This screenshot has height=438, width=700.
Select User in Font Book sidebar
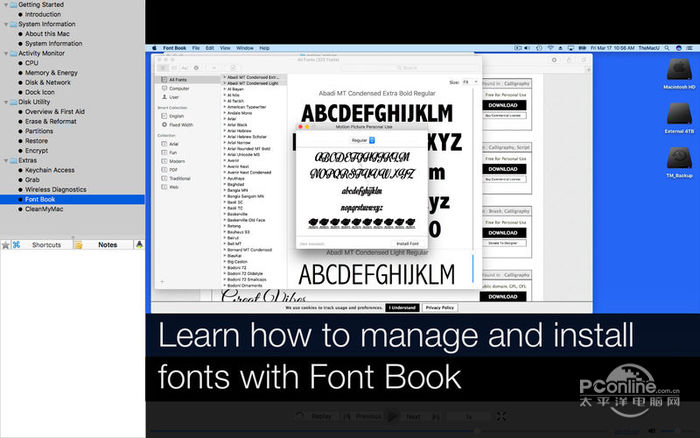[174, 97]
